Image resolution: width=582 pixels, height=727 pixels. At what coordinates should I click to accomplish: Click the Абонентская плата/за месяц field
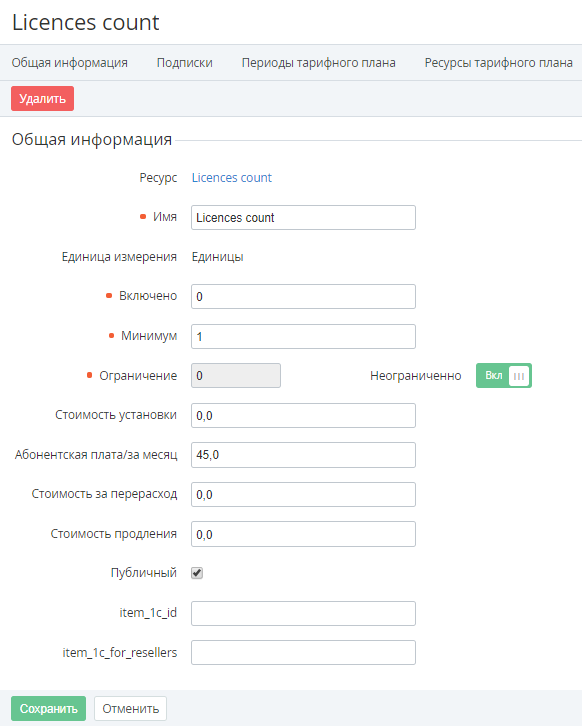(x=303, y=455)
